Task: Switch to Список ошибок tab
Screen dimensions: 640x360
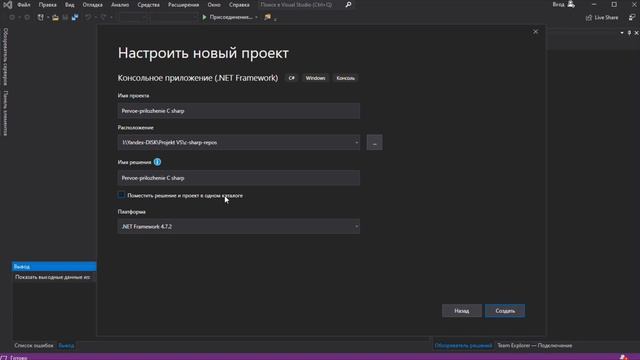Action: click(x=34, y=346)
